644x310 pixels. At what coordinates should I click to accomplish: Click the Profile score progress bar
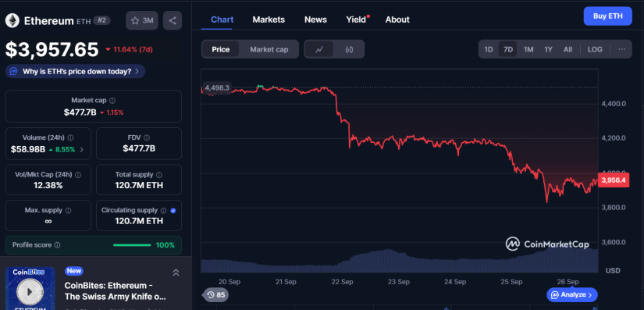coord(132,245)
